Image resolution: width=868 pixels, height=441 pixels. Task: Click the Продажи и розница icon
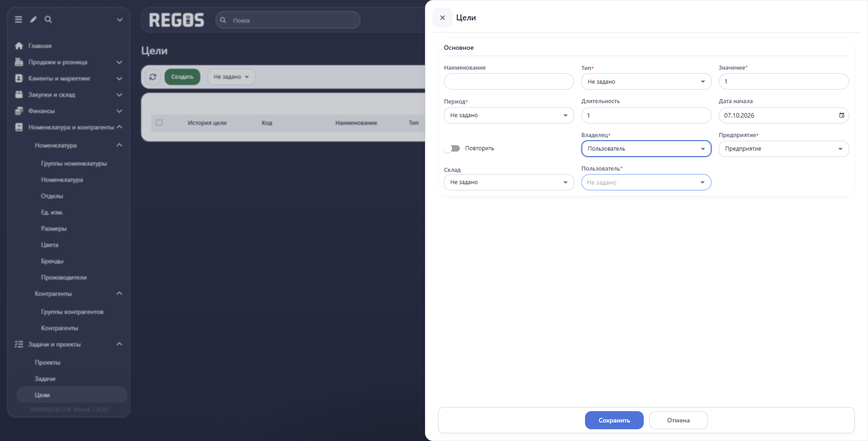pos(19,62)
